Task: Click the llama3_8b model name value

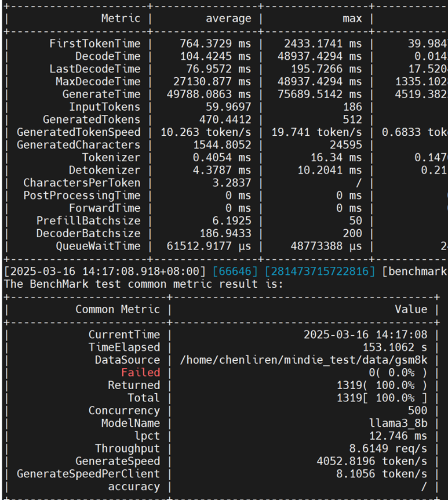Action: 398,423
